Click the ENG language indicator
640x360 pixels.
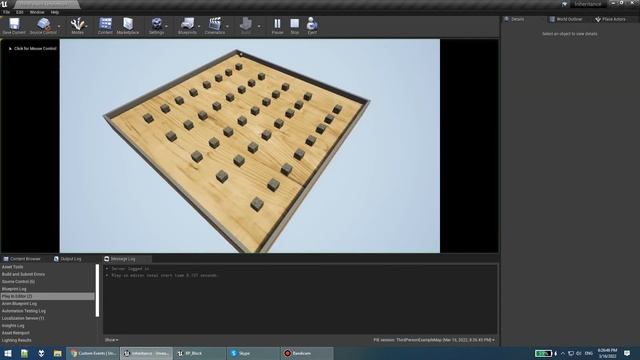(589, 353)
